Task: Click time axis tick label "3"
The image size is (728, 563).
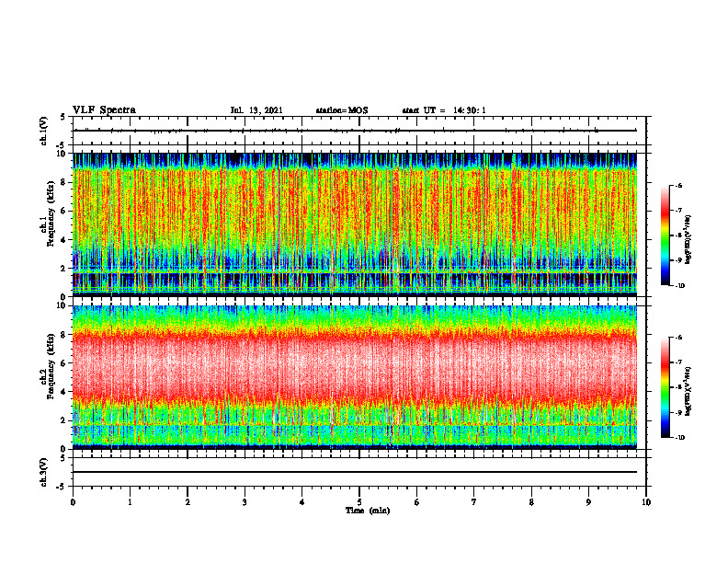Action: click(245, 502)
